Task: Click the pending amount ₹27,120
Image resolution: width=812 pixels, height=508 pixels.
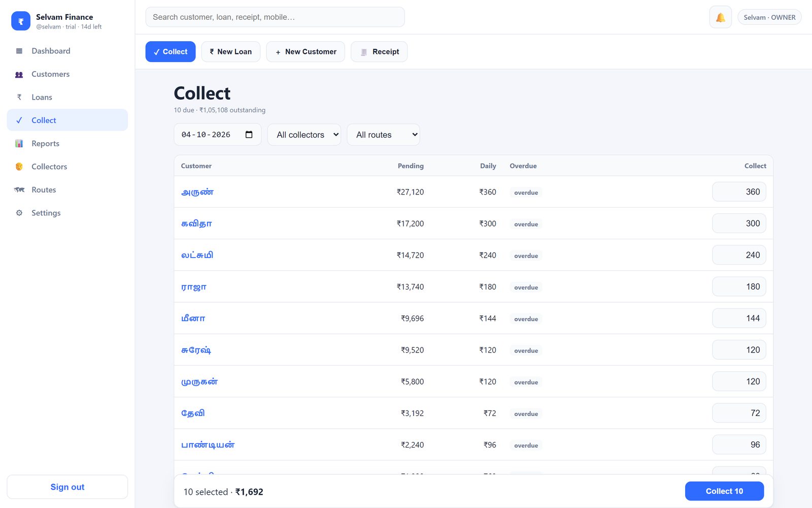Action: pos(410,192)
